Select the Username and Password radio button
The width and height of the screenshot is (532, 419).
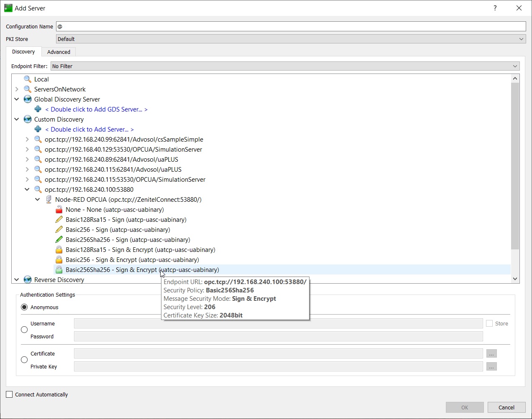click(x=24, y=330)
